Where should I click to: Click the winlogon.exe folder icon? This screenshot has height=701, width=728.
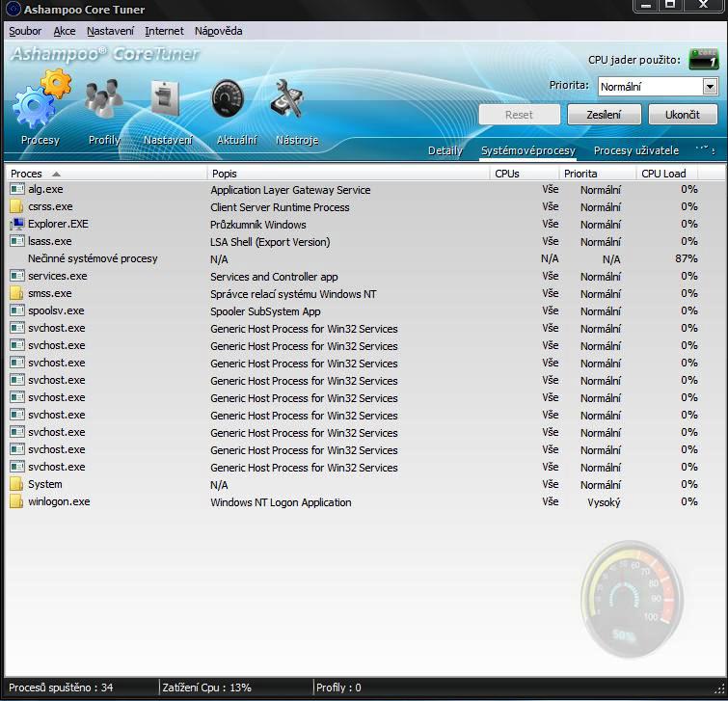tap(16, 501)
